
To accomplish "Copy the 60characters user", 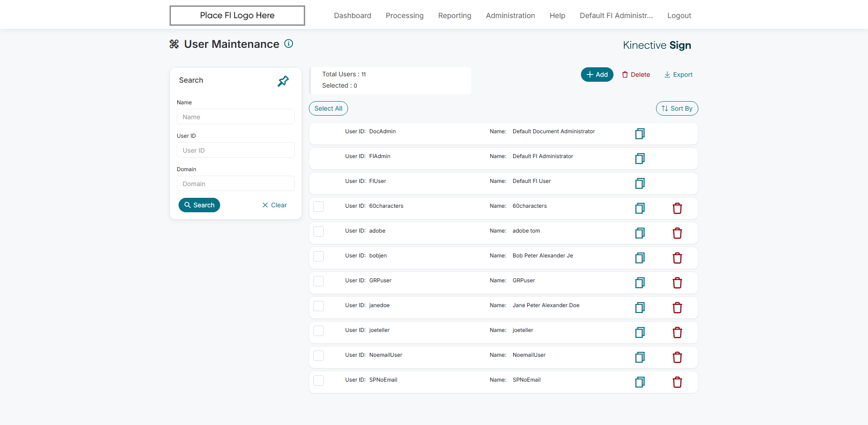I will tap(640, 208).
